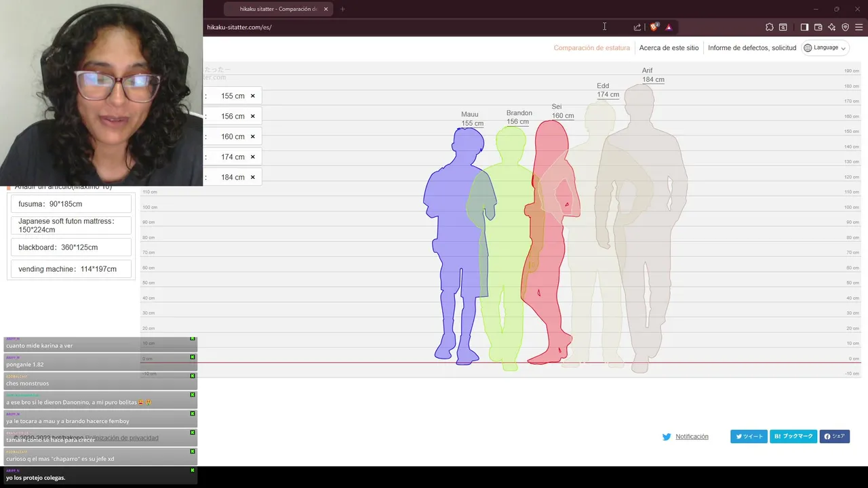This screenshot has height=488, width=868.
Task: Click the Notificación link
Action: [x=692, y=436]
